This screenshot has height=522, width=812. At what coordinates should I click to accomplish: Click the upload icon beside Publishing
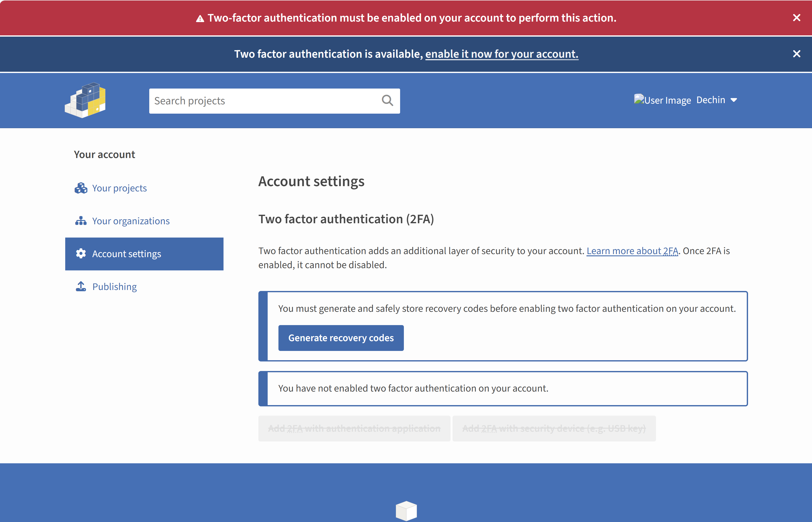pos(81,286)
